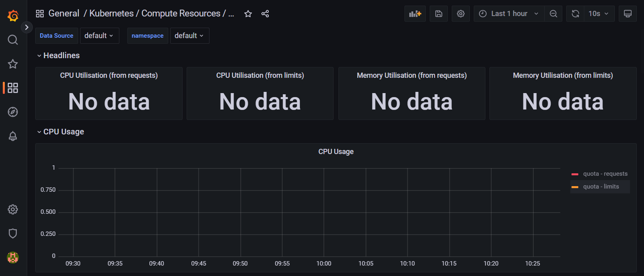Open Starred dashboards in sidebar
The width and height of the screenshot is (644, 276).
pyautogui.click(x=13, y=64)
